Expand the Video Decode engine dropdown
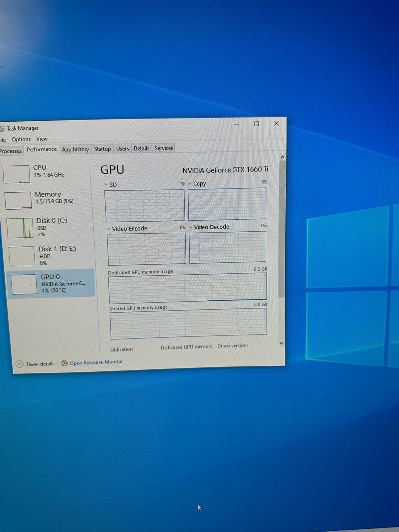 click(x=191, y=227)
